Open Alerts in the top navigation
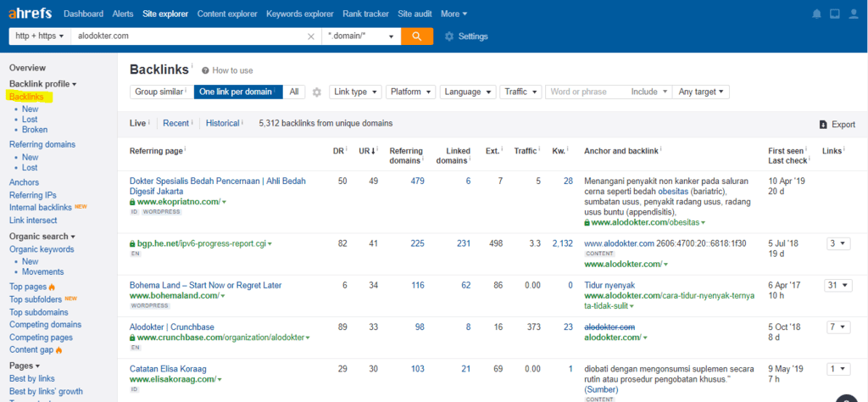This screenshot has width=868, height=402. pos(122,14)
